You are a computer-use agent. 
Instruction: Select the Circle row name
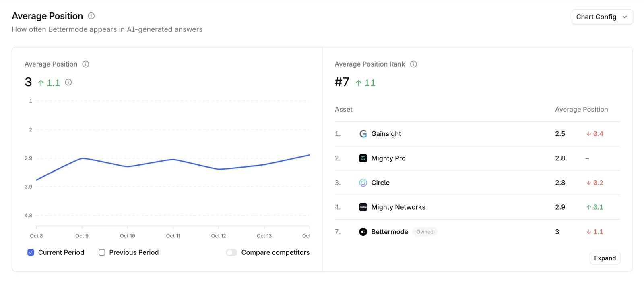[380, 183]
